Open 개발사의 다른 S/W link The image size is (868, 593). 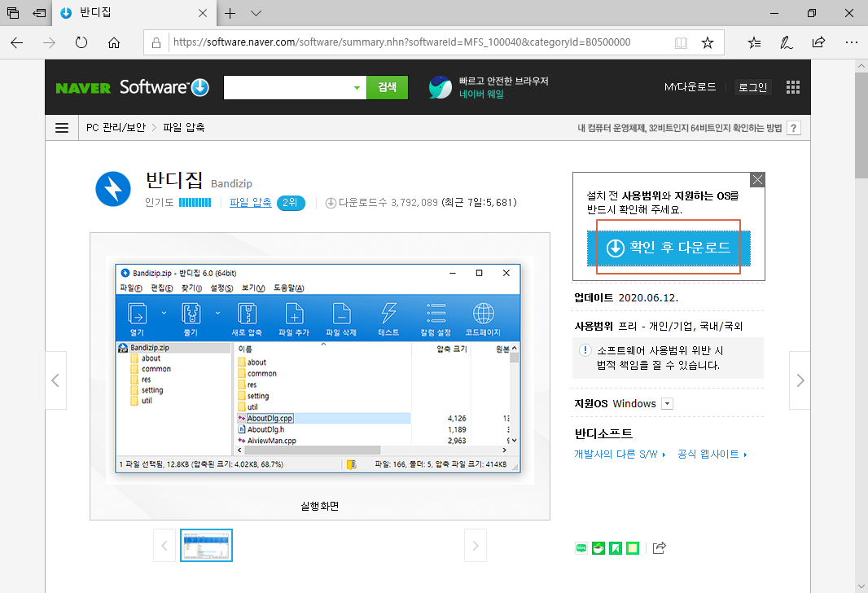[x=620, y=455]
